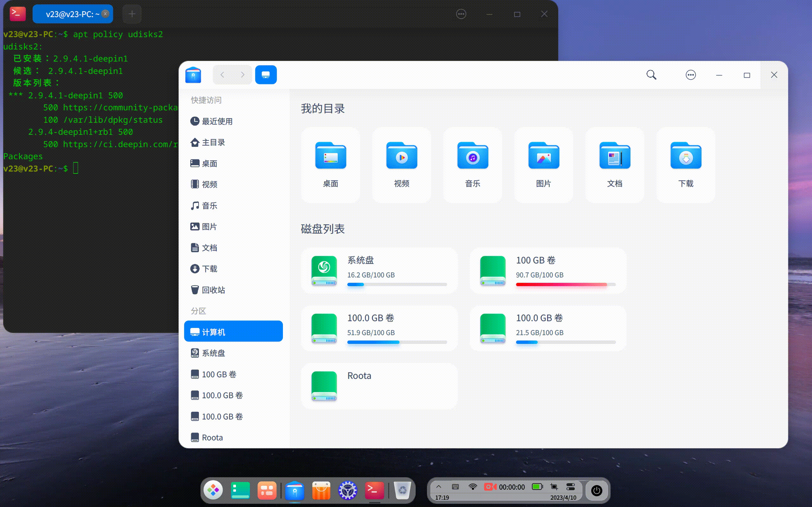The width and height of the screenshot is (812, 507).
Task: Open the trash icon in the dock
Action: pyautogui.click(x=402, y=491)
